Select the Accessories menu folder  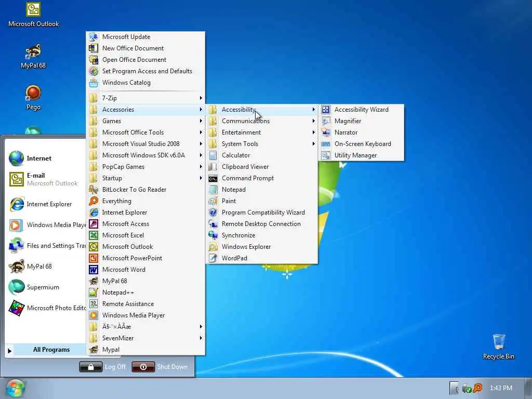pos(145,110)
